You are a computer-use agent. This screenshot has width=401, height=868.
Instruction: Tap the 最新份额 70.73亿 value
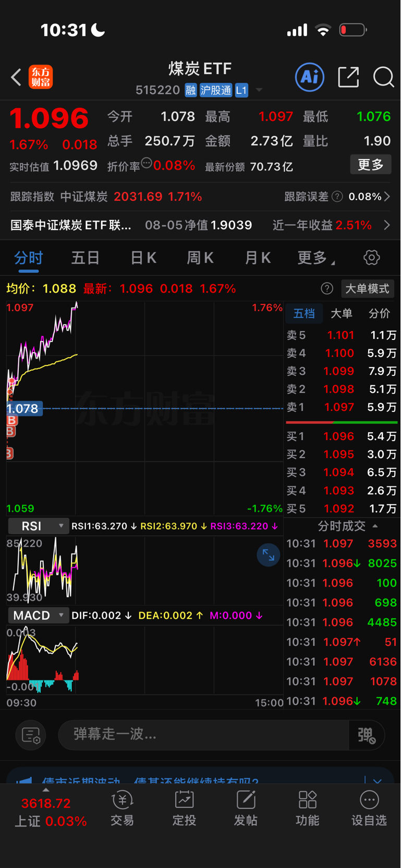pos(271,167)
